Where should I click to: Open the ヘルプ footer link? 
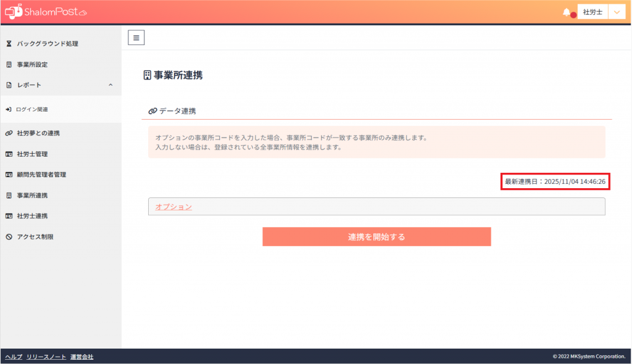coord(14,357)
